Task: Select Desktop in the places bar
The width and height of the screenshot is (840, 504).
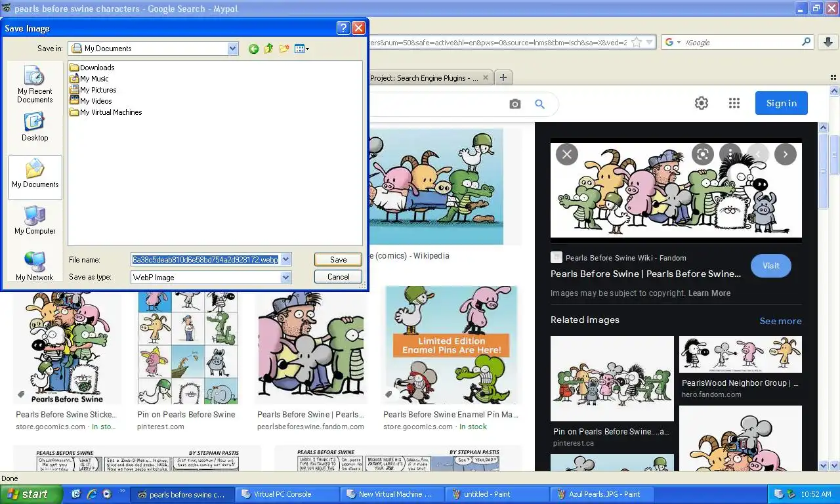Action: [35, 127]
